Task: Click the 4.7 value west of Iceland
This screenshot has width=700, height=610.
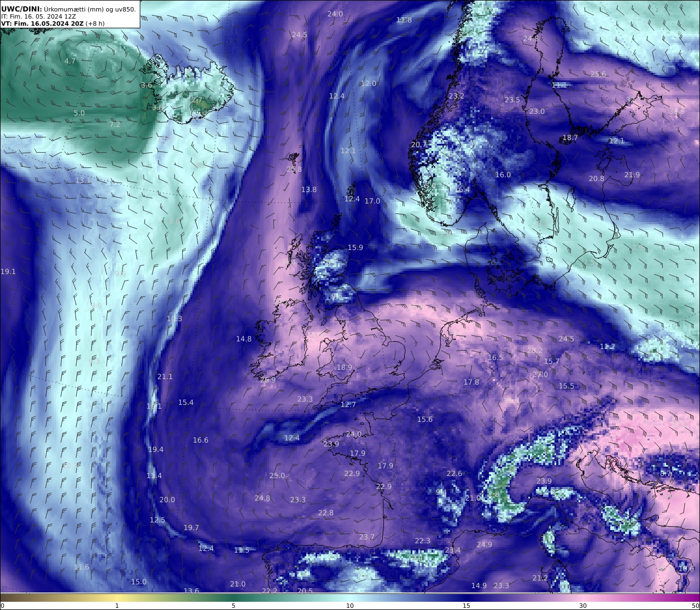Action: pos(70,61)
